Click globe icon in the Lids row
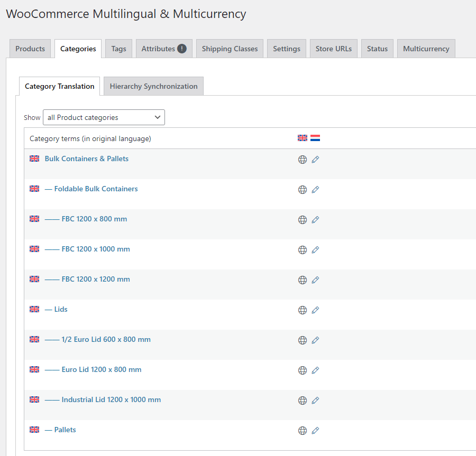The width and height of the screenshot is (476, 456). click(x=303, y=310)
